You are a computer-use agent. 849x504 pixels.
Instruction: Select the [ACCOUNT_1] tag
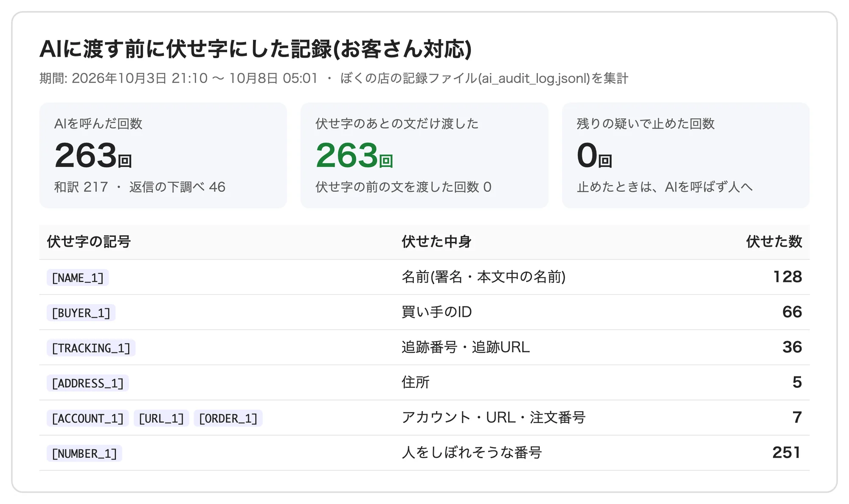(x=88, y=418)
